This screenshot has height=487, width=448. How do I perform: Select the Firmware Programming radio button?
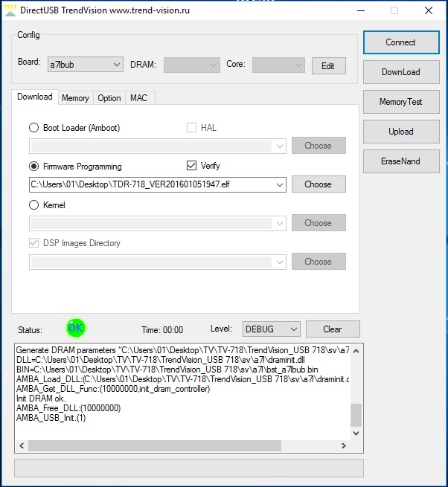[34, 167]
